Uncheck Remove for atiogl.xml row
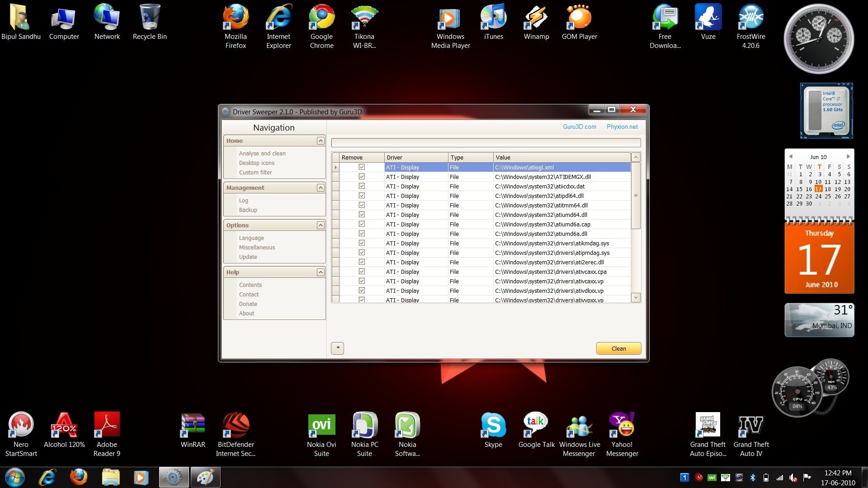Image resolution: width=868 pixels, height=488 pixels. [362, 167]
